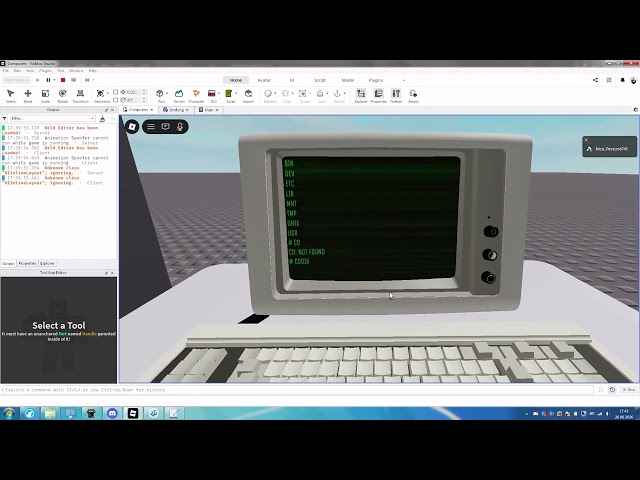This screenshot has width=640, height=480.
Task: Open the Geometric snapping tool
Action: 100,96
